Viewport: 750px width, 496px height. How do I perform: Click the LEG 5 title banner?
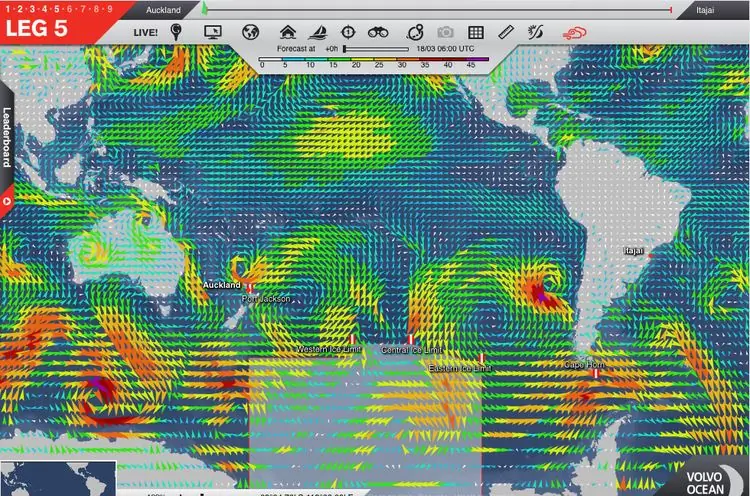pyautogui.click(x=36, y=28)
